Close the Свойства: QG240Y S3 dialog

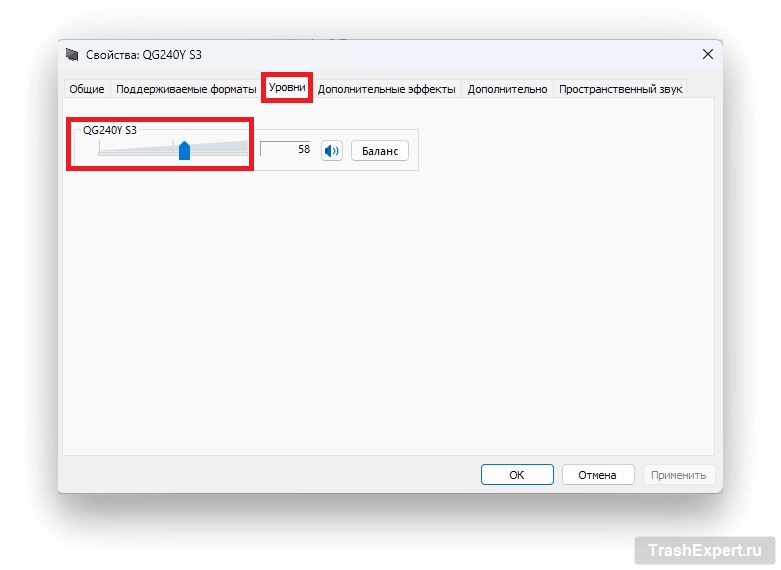tap(708, 54)
